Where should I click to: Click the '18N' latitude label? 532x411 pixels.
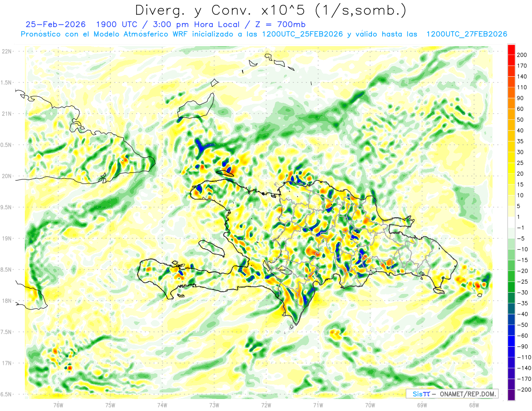(x=6, y=301)
